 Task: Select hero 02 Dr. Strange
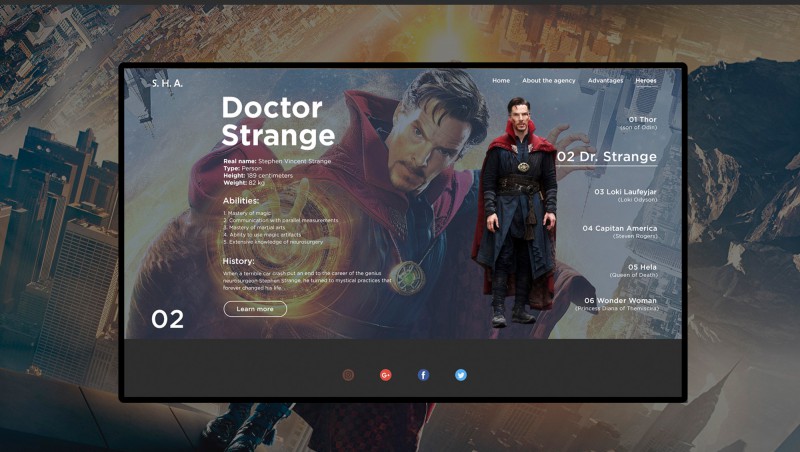(607, 157)
